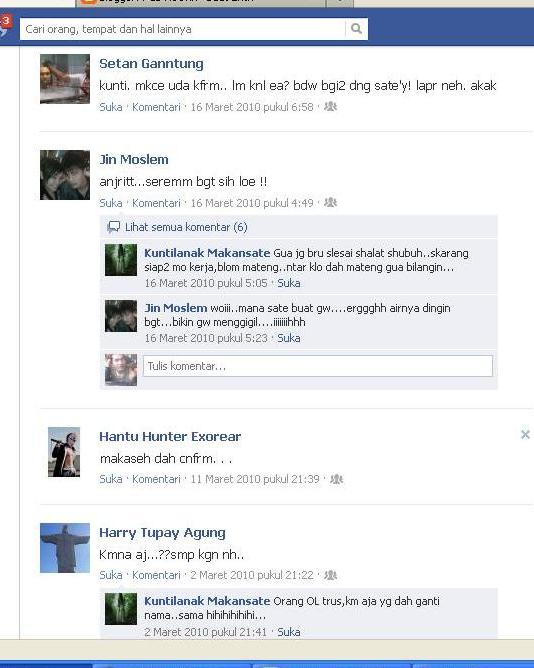Focus the Cari orang search field
Screen dimensions: 534x668
click(182, 29)
